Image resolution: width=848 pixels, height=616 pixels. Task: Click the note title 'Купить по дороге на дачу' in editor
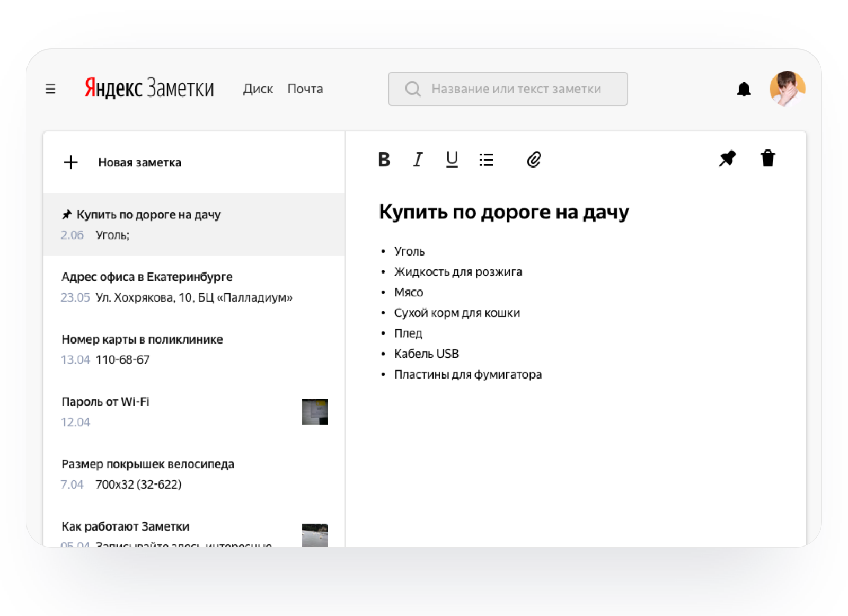point(503,212)
